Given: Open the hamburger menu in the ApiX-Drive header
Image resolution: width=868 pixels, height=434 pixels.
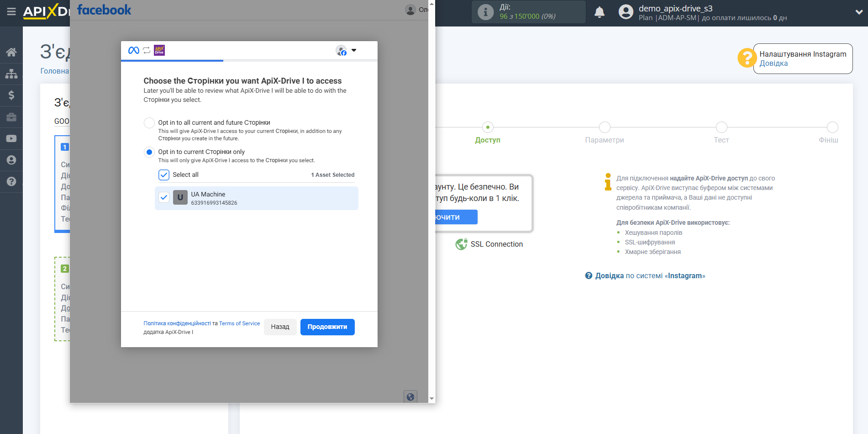Looking at the screenshot, I should point(11,11).
